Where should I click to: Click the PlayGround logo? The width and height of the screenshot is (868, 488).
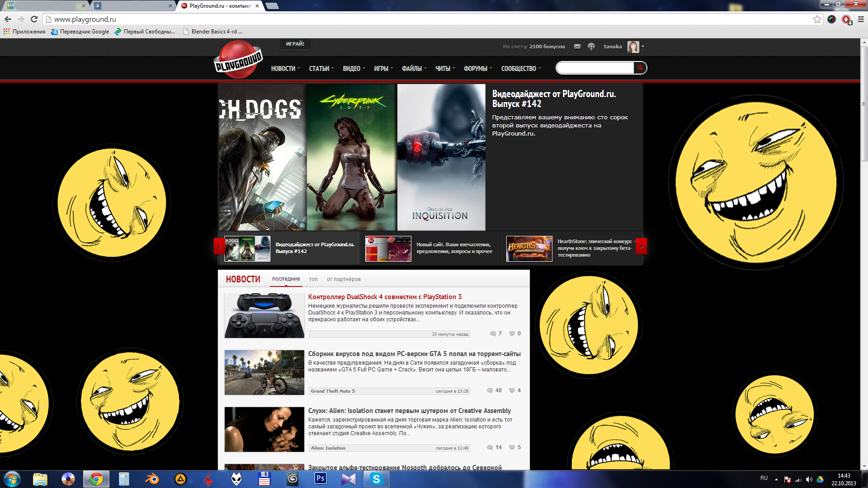(238, 60)
